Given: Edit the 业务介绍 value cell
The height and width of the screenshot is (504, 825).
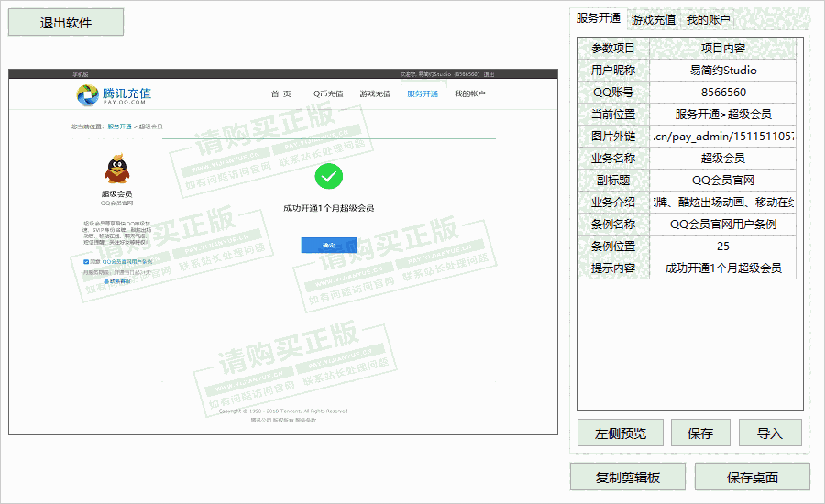Looking at the screenshot, I should [x=723, y=202].
